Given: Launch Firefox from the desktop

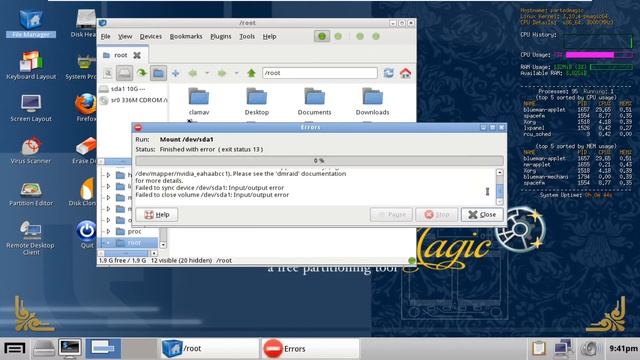Looking at the screenshot, I should [x=86, y=108].
